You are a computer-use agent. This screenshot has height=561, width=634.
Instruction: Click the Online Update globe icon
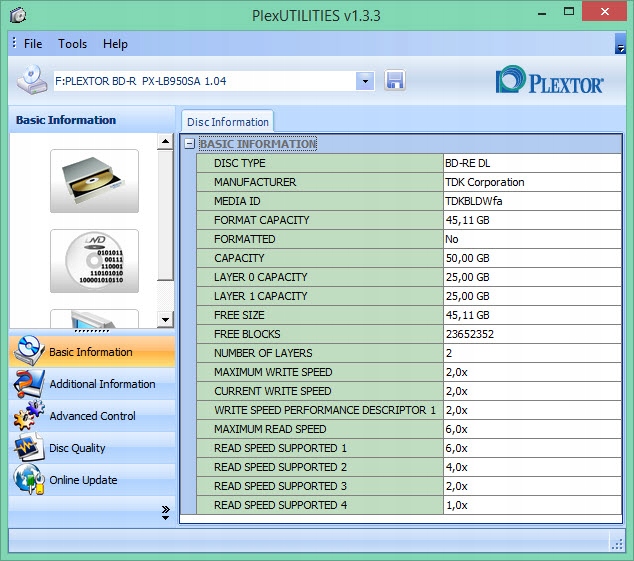(x=28, y=479)
